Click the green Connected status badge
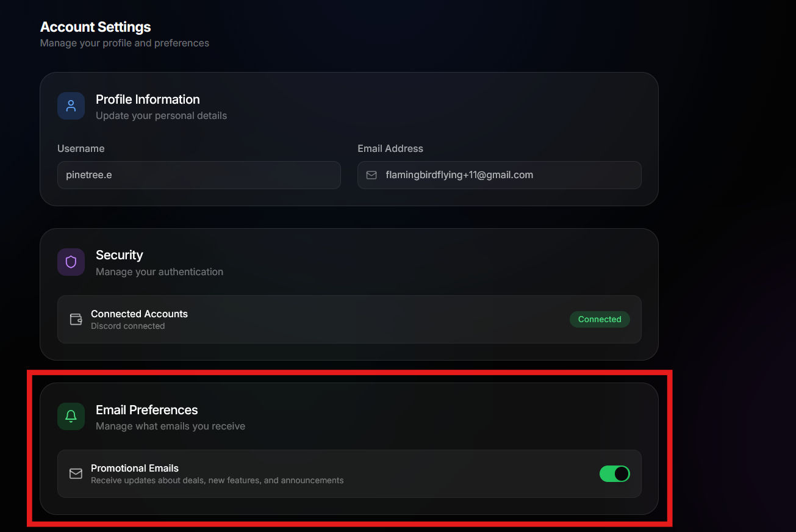Image resolution: width=796 pixels, height=532 pixels. [599, 319]
